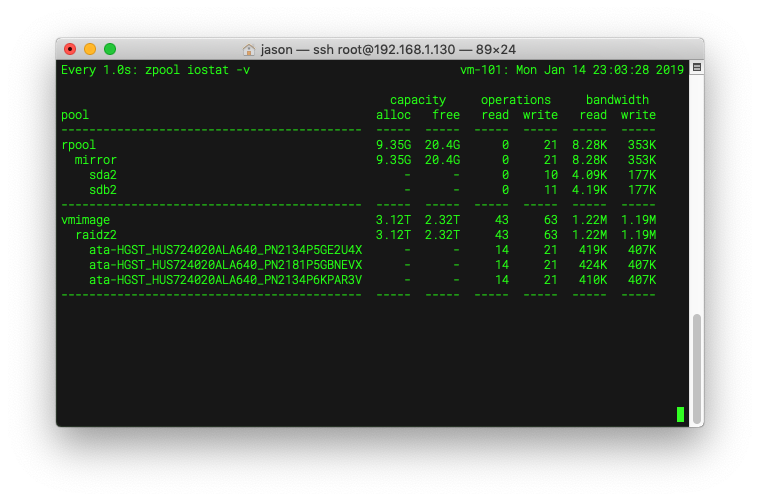The image size is (760, 501).
Task: Click disk name ending in PN2134P6KPAR3V
Action: click(x=225, y=280)
